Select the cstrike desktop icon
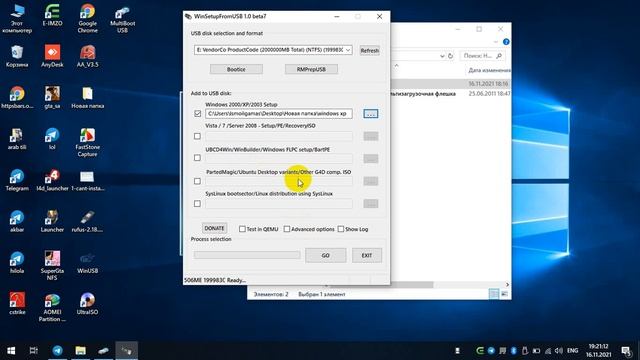The image size is (640, 360). click(17, 304)
